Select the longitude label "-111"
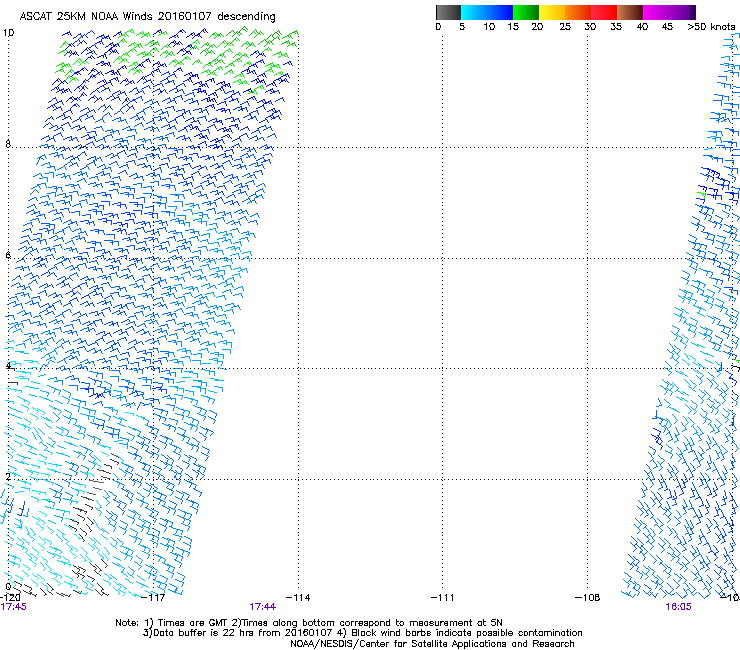The image size is (740, 650). tap(443, 598)
